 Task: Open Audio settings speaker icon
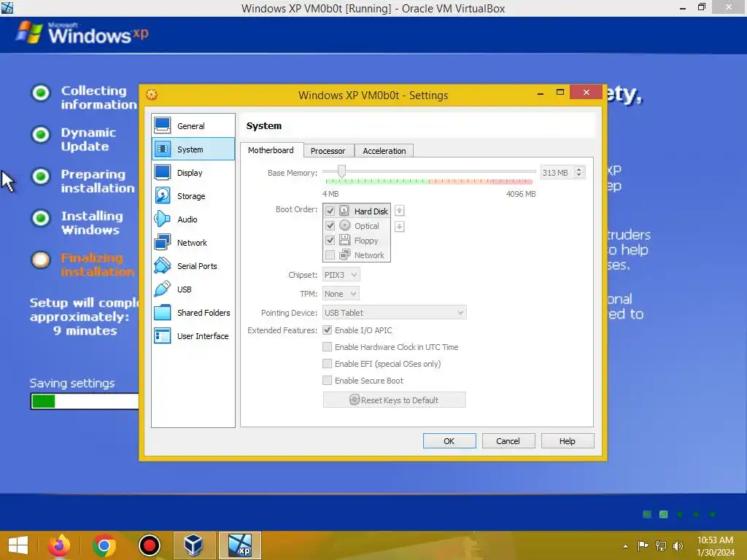pyautogui.click(x=163, y=219)
